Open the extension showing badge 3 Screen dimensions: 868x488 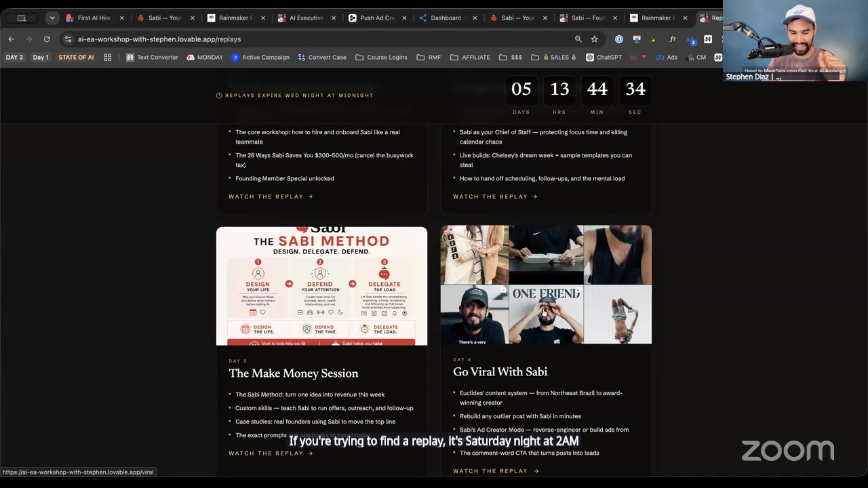[690, 39]
